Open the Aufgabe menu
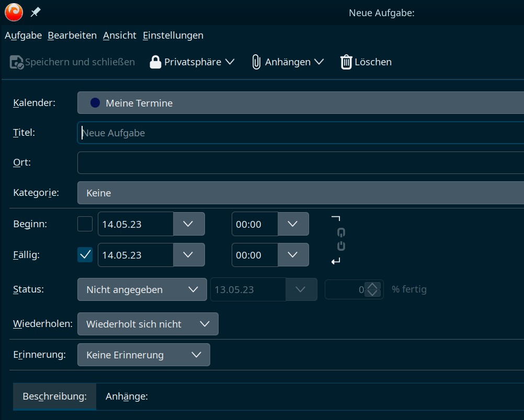The image size is (524, 420). pos(23,36)
